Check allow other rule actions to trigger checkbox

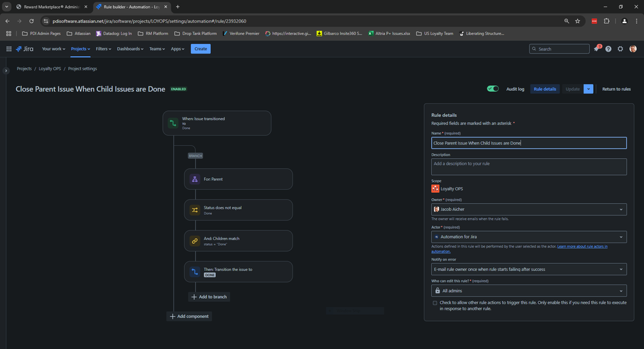(x=435, y=303)
